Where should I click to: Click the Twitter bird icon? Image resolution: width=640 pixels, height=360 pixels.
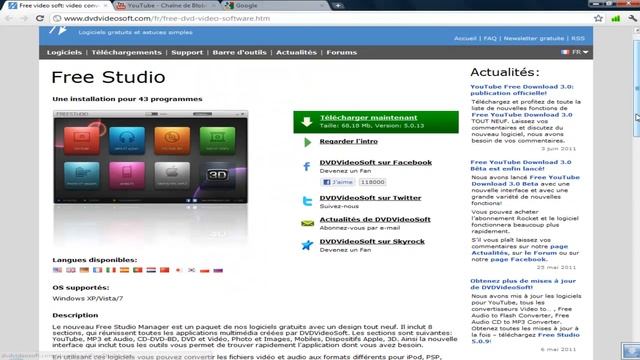[307, 201]
